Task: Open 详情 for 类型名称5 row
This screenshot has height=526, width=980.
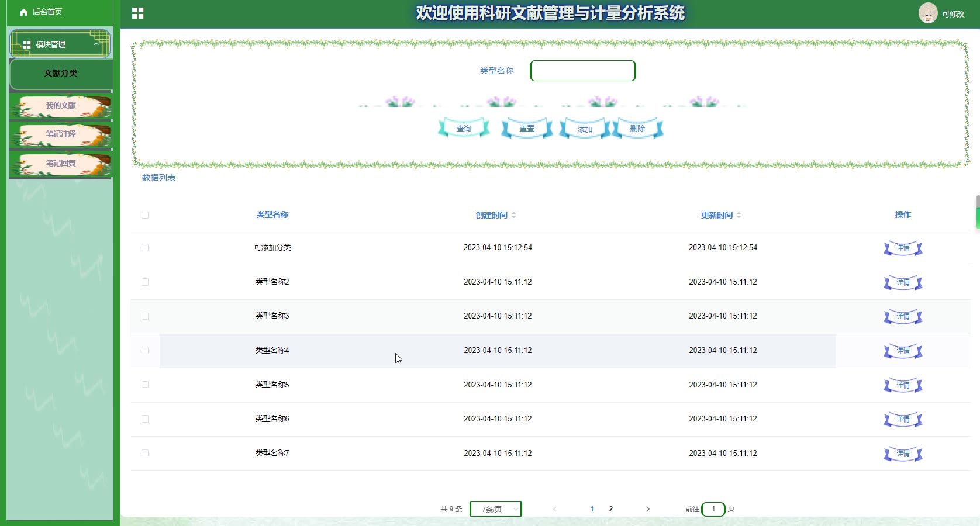Action: [903, 385]
